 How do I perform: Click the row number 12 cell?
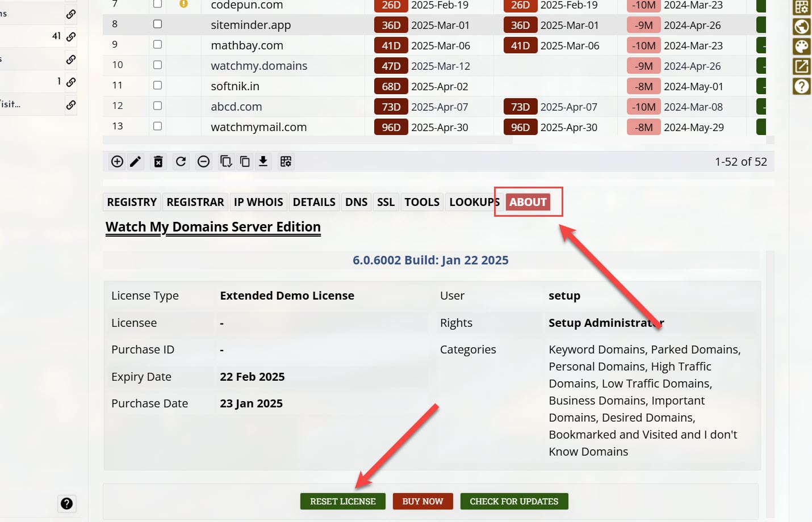click(118, 106)
